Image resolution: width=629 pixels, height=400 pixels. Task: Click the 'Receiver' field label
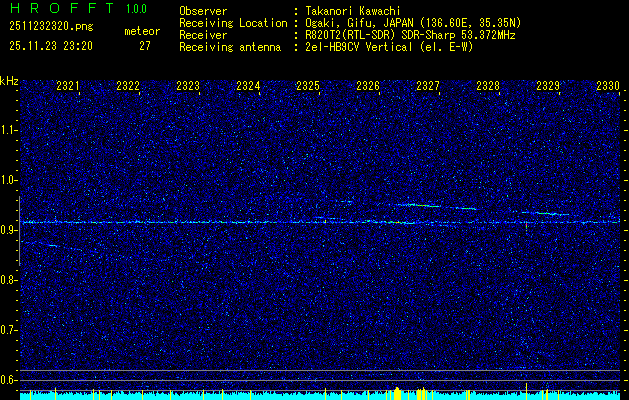point(203,35)
